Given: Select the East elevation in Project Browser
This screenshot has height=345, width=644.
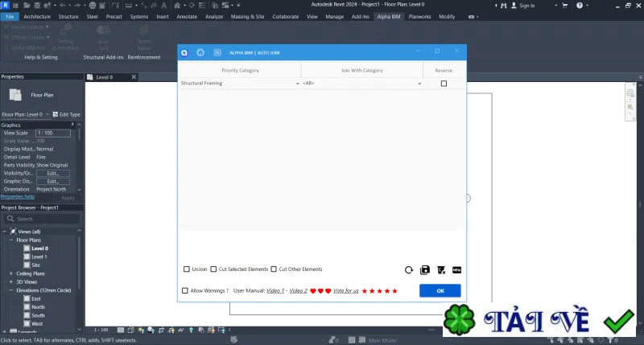Looking at the screenshot, I should 36,298.
